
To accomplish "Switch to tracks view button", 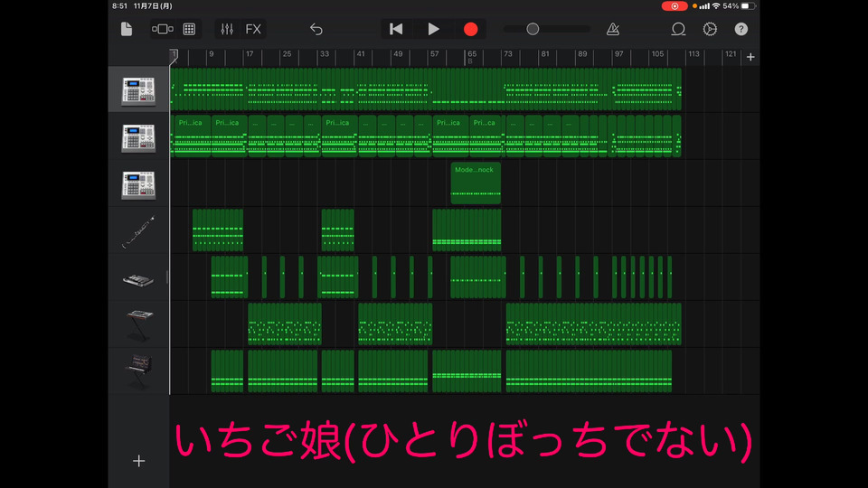I will coord(162,29).
